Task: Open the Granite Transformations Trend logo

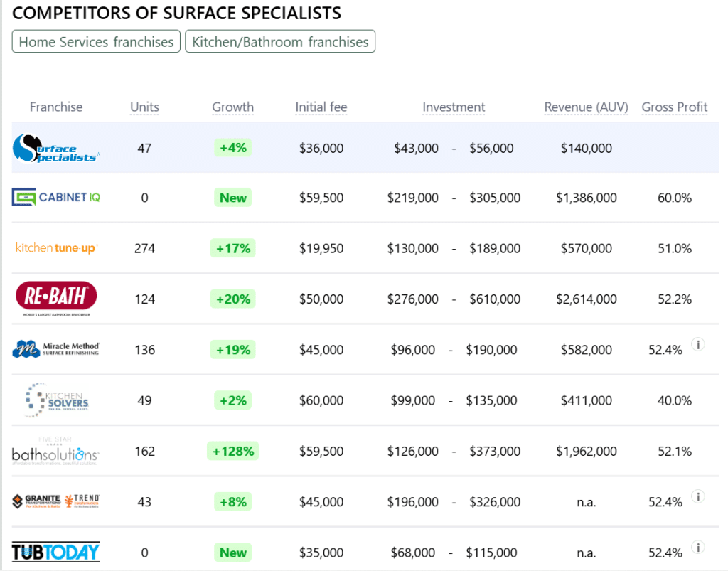Action: coord(56,501)
